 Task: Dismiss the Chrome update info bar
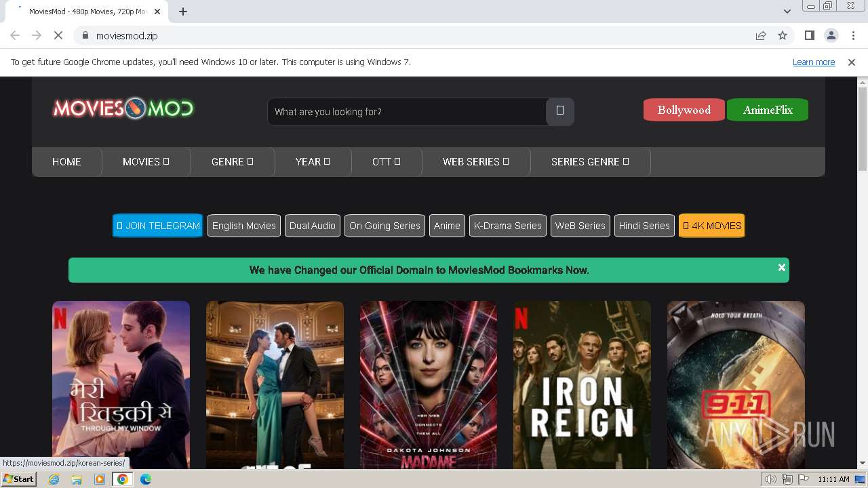point(852,62)
